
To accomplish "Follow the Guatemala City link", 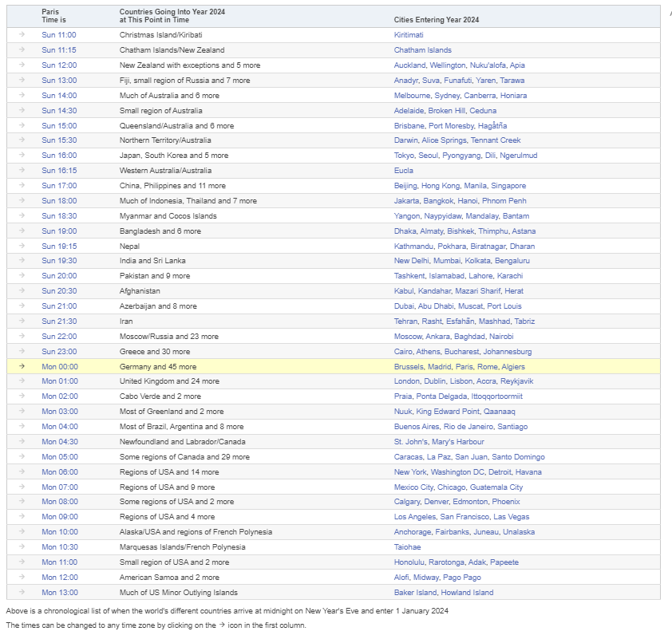I will (496, 487).
